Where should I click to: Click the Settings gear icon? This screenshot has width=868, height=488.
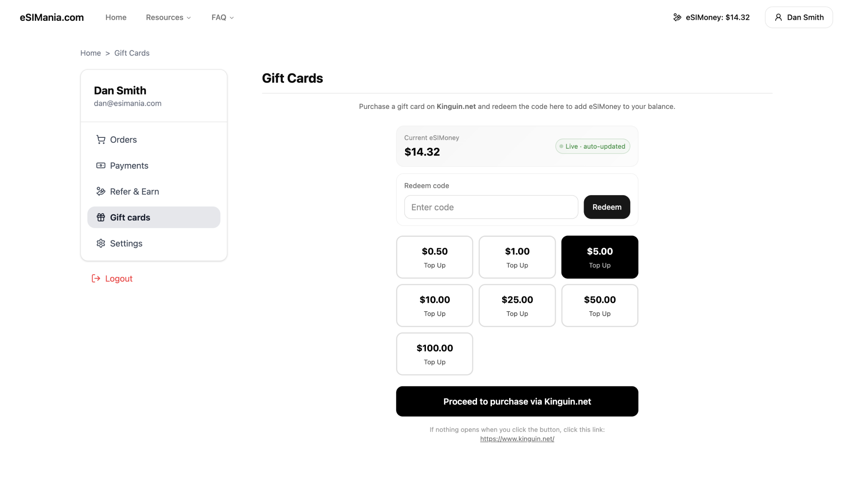click(x=100, y=244)
